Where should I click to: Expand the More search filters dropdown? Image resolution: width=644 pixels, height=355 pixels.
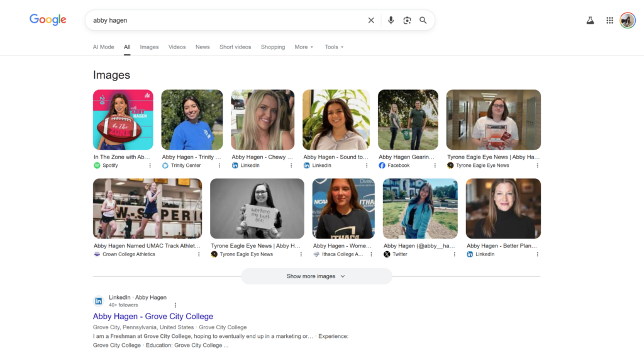304,47
